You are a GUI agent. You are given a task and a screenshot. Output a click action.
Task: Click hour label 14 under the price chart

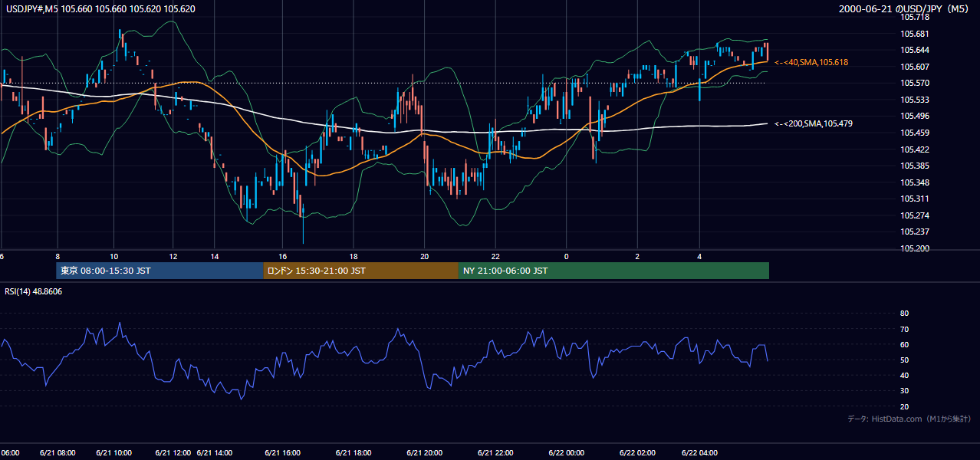215,256
